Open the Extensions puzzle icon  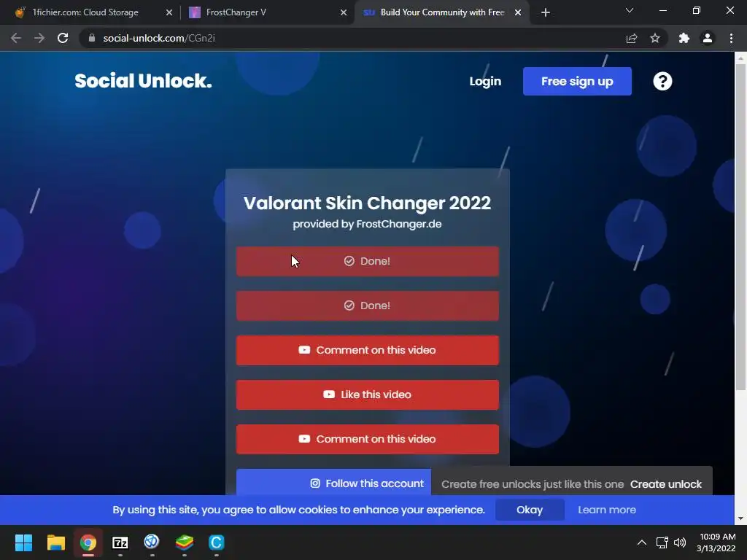pyautogui.click(x=684, y=38)
